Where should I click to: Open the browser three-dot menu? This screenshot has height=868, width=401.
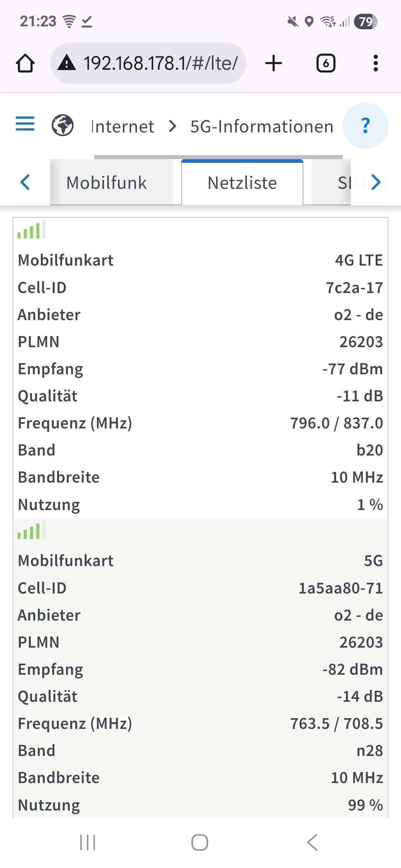tap(376, 63)
